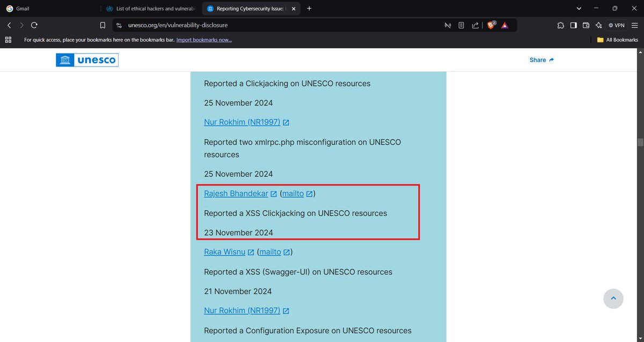
Task: Click text 'Reported a XSS Clickjacking on UNESCO resources'
Action: (x=296, y=213)
